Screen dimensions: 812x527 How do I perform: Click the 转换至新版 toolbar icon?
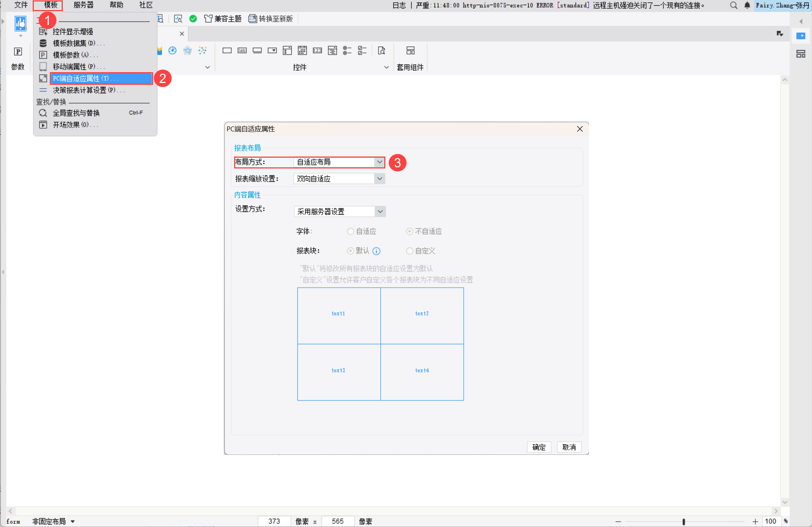[x=253, y=19]
